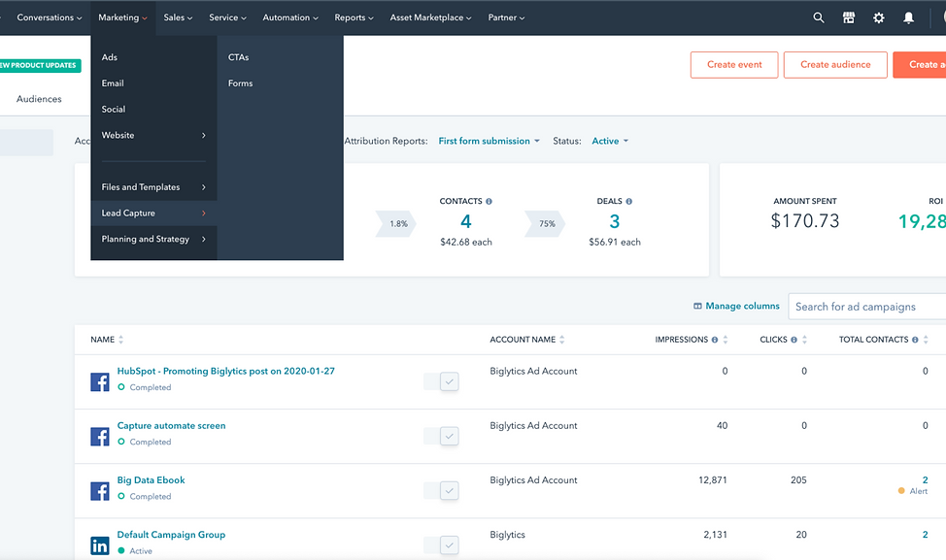Click the info icon next to CONTACTS metric
The height and width of the screenshot is (560, 946).
point(490,201)
